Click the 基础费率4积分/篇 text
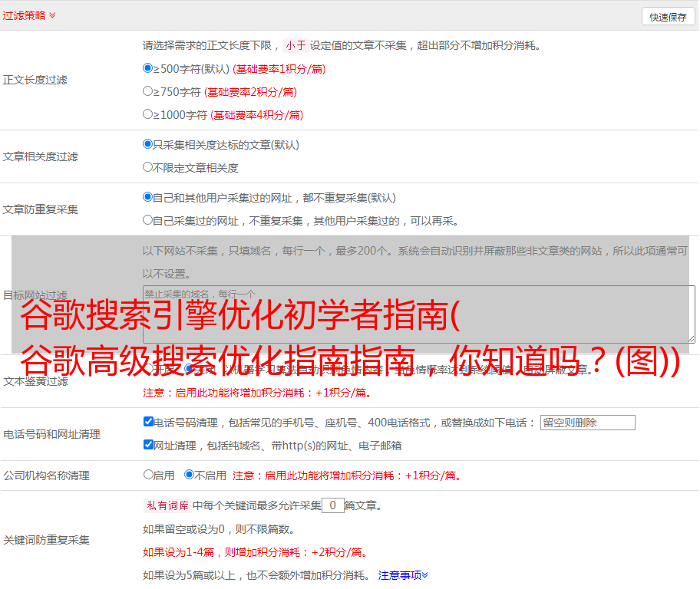The image size is (700, 589). tap(256, 115)
